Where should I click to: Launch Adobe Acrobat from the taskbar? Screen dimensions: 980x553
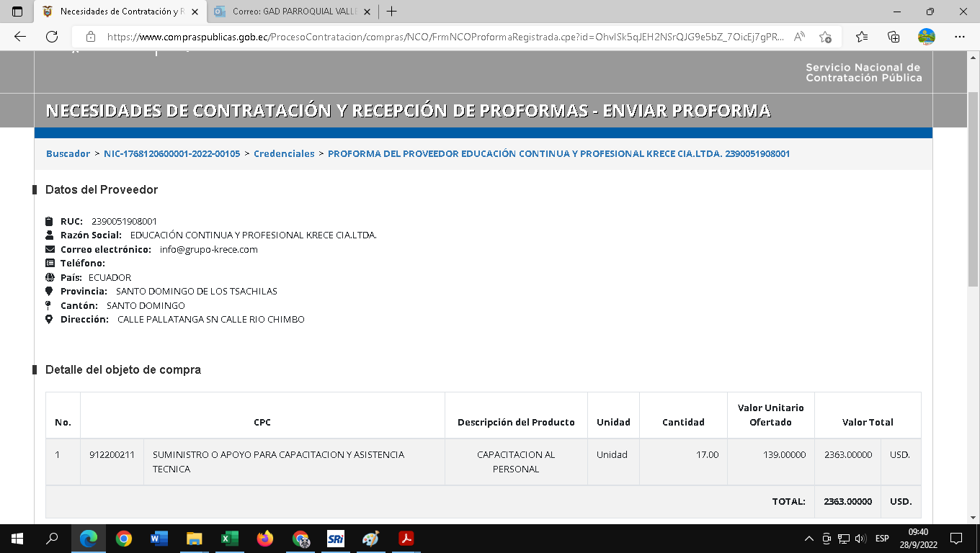tap(406, 539)
